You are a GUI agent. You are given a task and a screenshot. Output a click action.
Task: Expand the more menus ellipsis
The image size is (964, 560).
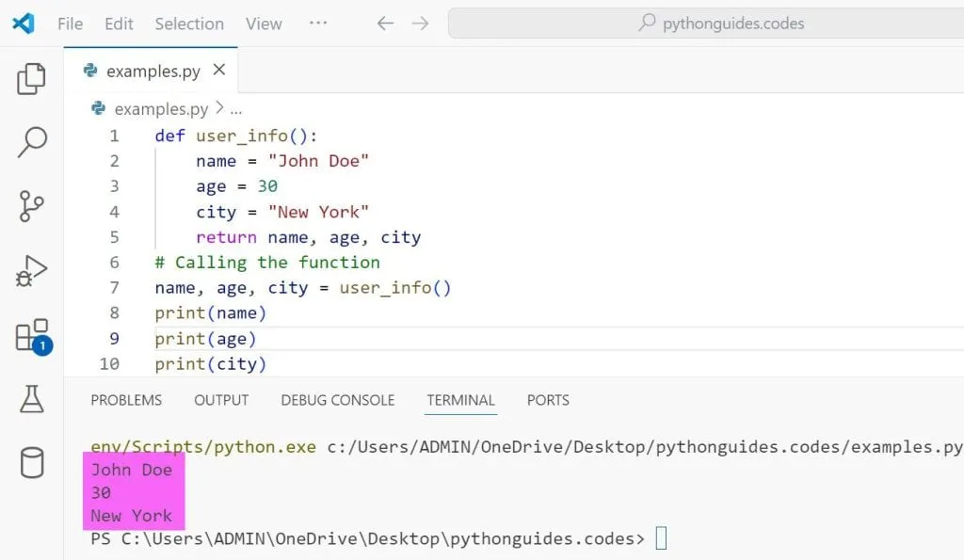tap(318, 23)
